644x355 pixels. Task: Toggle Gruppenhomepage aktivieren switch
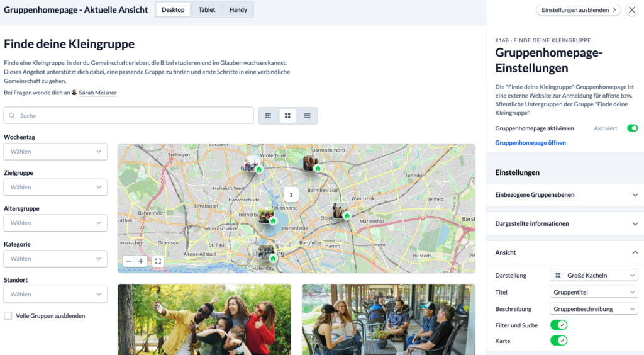[x=633, y=128]
